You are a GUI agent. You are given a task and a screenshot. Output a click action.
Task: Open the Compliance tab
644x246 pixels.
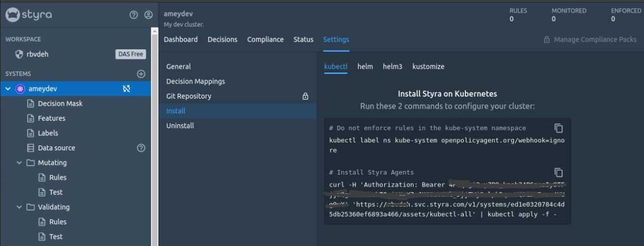265,39
